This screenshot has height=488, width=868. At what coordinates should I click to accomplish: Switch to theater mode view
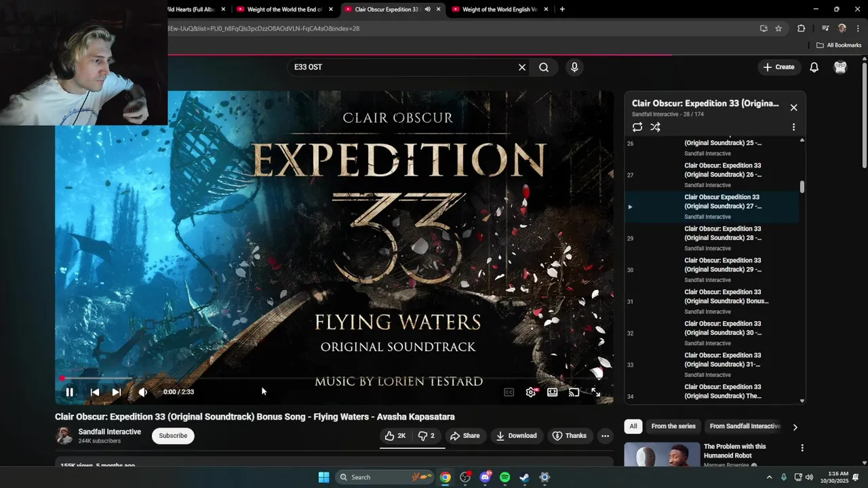(553, 392)
